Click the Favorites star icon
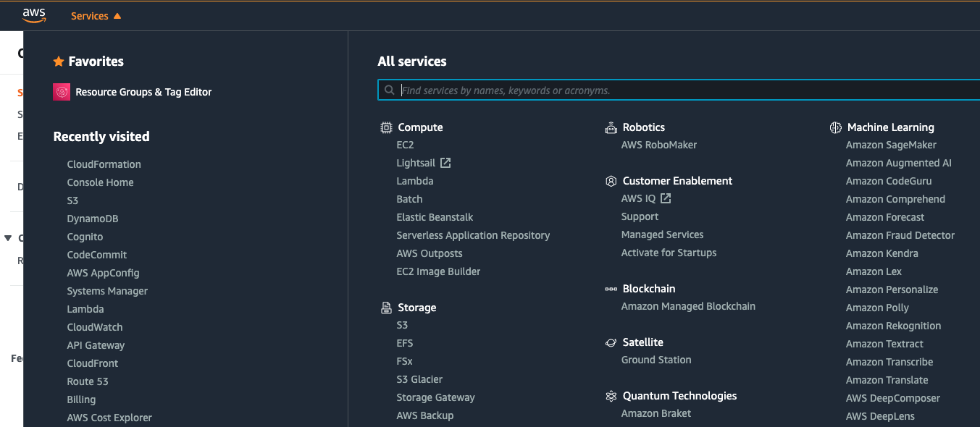The height and width of the screenshot is (427, 980). click(59, 62)
